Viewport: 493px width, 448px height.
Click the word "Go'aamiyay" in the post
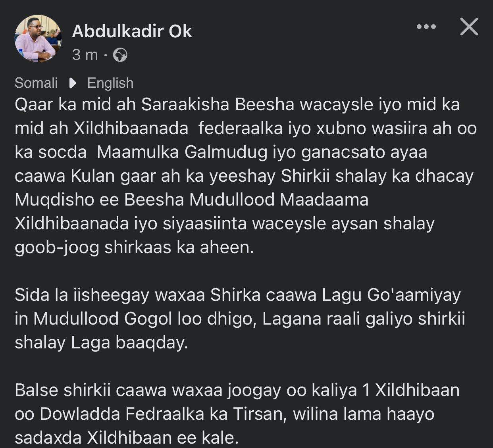pos(414,295)
